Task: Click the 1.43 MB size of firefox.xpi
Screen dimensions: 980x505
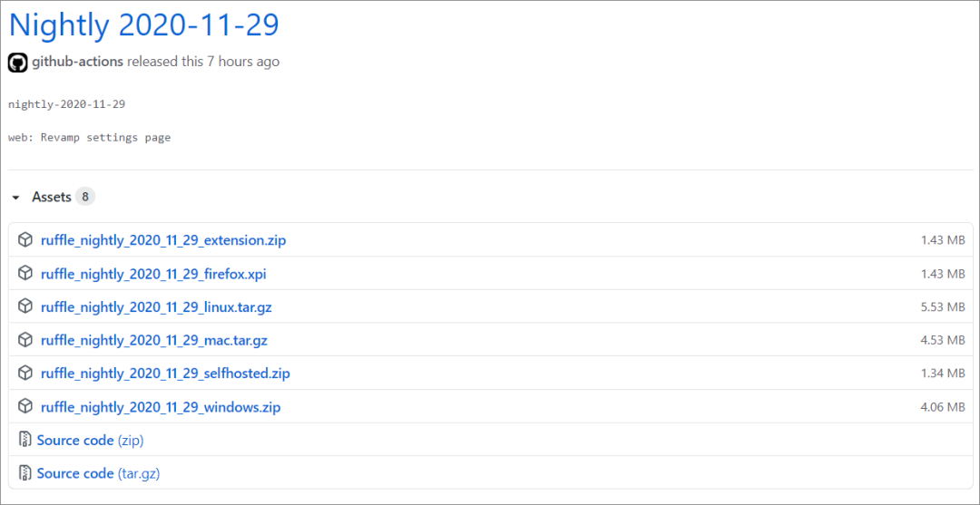Action: tap(943, 274)
